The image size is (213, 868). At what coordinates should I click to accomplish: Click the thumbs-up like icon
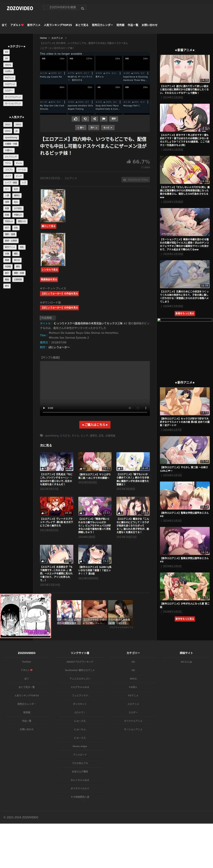[x=76, y=119]
